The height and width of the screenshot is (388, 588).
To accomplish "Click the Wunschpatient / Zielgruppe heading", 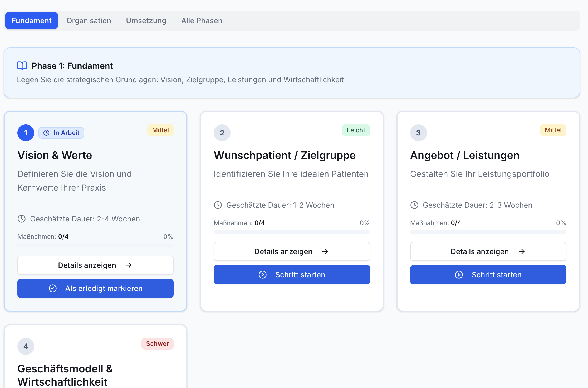I will tap(285, 155).
